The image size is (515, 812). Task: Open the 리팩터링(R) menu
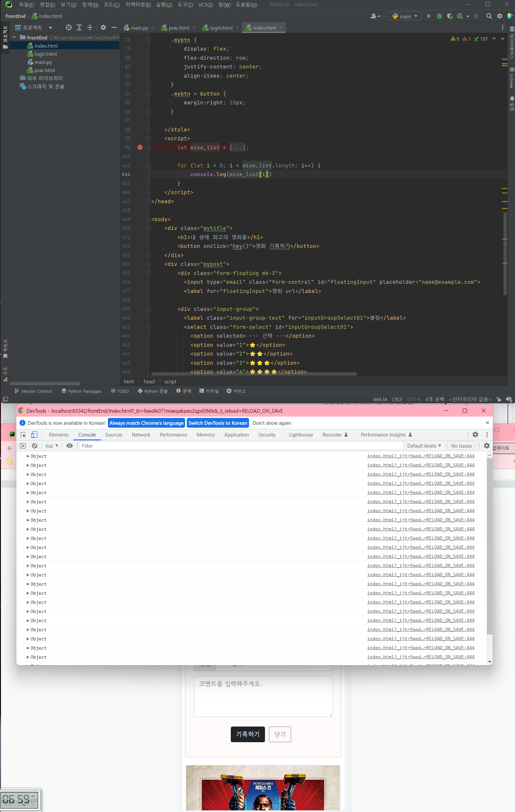(138, 4)
